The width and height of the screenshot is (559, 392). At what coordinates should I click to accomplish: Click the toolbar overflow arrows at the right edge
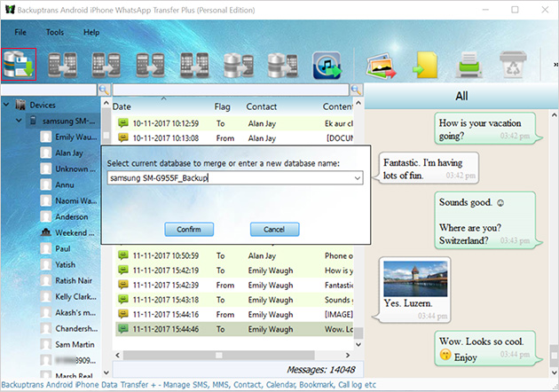pyautogui.click(x=555, y=65)
